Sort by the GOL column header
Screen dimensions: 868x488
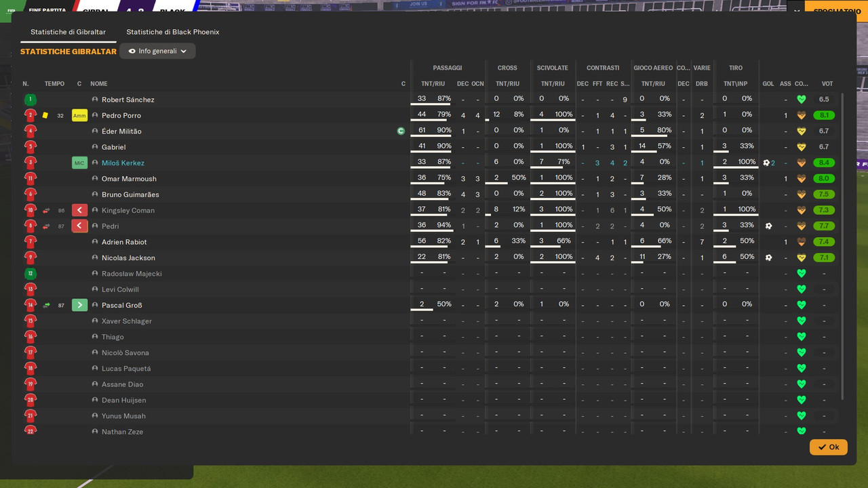click(768, 84)
